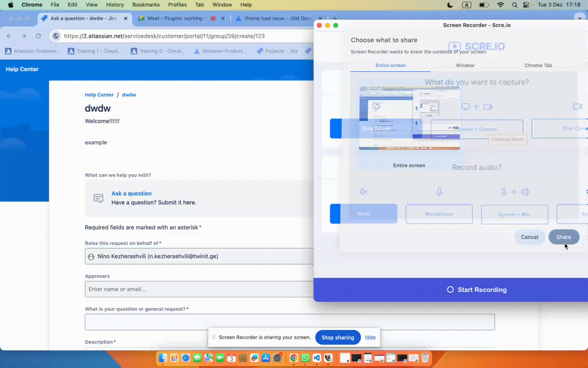Launch Safari from the Dock

pos(186,358)
